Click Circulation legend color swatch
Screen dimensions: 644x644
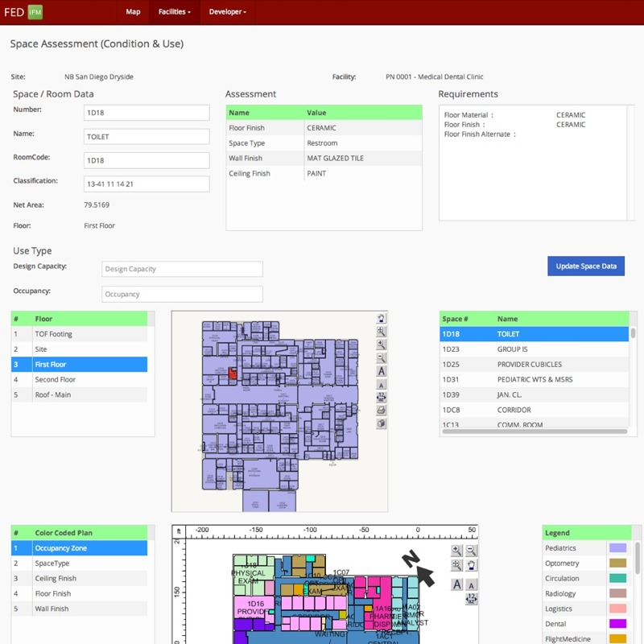(x=617, y=578)
